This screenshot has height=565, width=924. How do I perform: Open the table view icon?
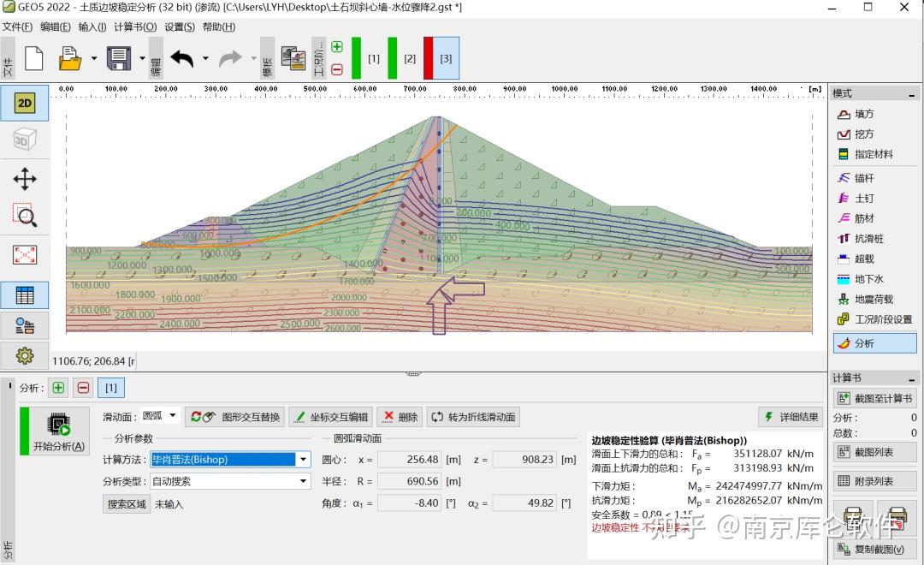(x=24, y=294)
